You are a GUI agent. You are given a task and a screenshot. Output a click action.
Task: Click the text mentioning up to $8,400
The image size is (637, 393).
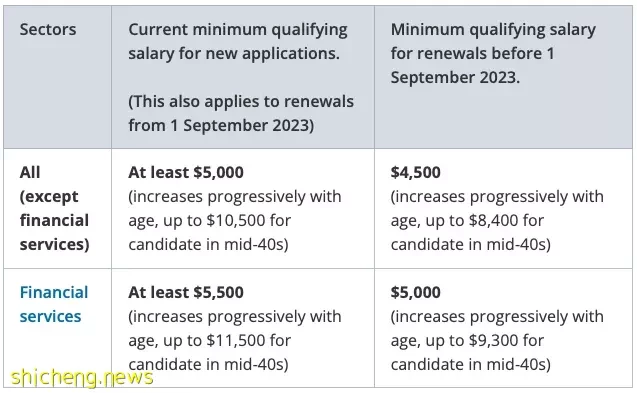[x=497, y=220]
